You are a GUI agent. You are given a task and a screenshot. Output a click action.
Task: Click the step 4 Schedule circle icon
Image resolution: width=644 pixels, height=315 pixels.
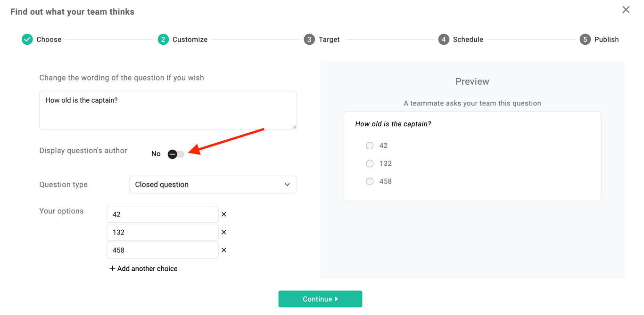444,40
